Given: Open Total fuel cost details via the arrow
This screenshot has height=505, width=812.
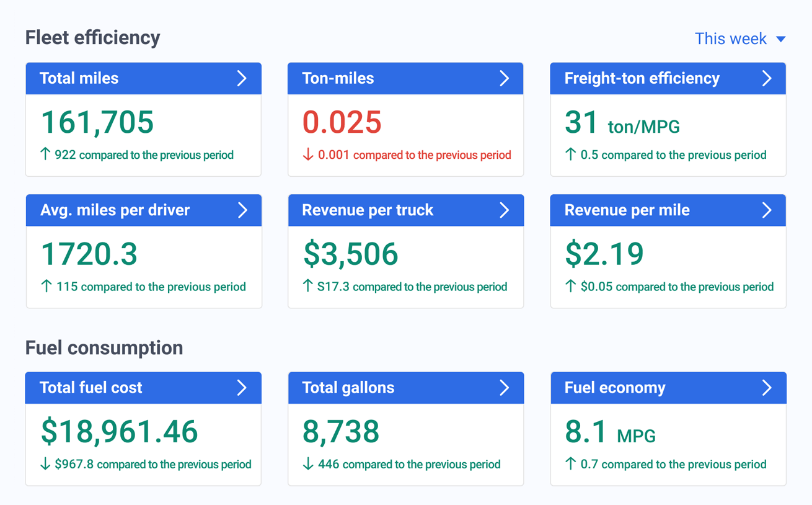Looking at the screenshot, I should [242, 388].
